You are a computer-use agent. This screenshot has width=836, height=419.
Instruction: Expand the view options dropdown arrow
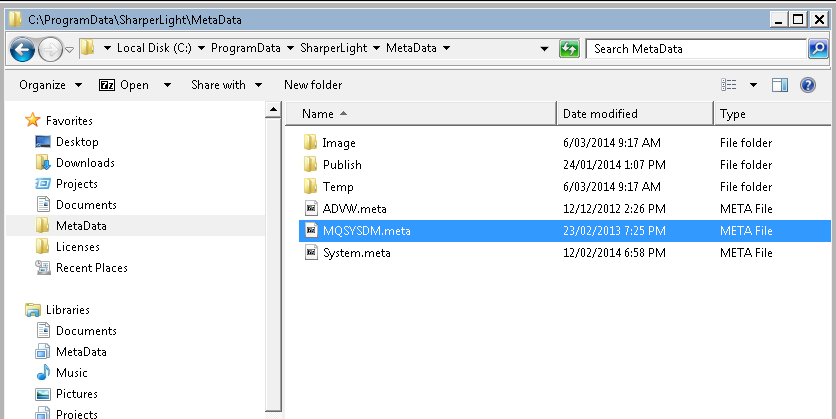pos(753,85)
